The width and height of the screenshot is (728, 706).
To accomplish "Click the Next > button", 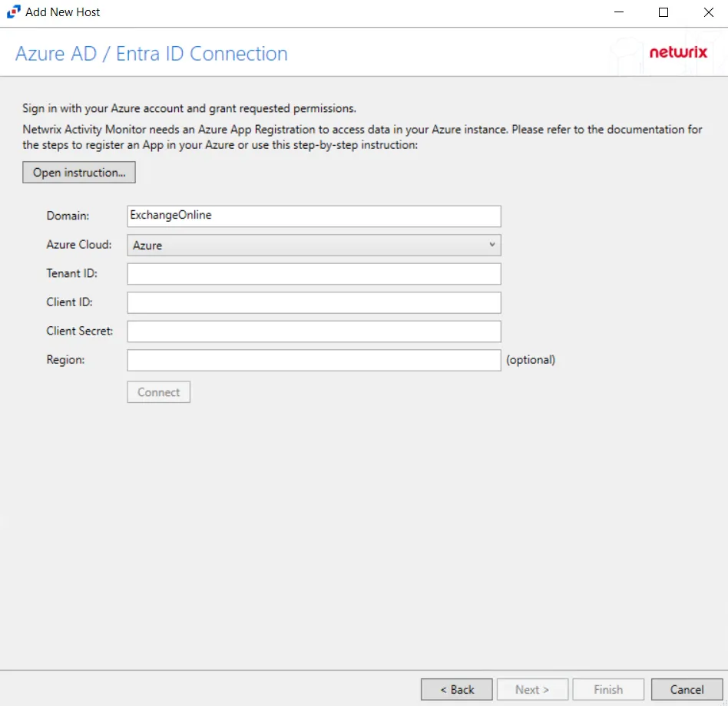I will pos(532,689).
